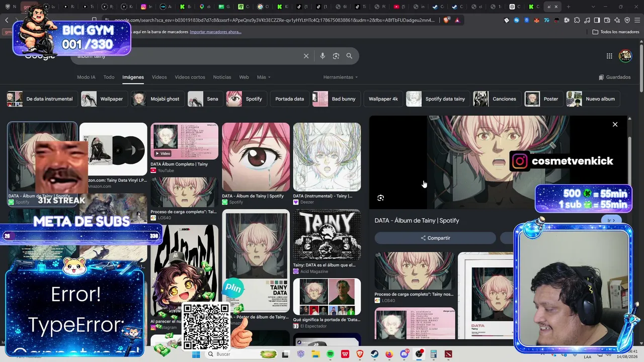
Task: Switch to the Web results tab
Action: pos(244,77)
